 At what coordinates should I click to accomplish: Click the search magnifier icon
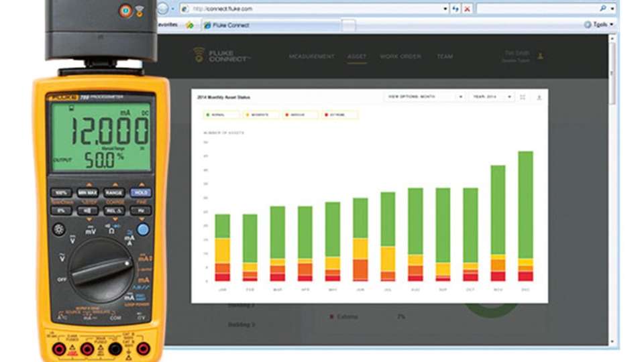603,8
